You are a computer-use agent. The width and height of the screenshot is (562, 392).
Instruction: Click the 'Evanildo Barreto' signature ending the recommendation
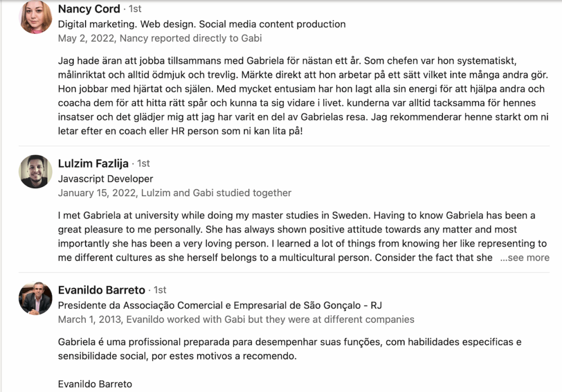click(x=95, y=384)
